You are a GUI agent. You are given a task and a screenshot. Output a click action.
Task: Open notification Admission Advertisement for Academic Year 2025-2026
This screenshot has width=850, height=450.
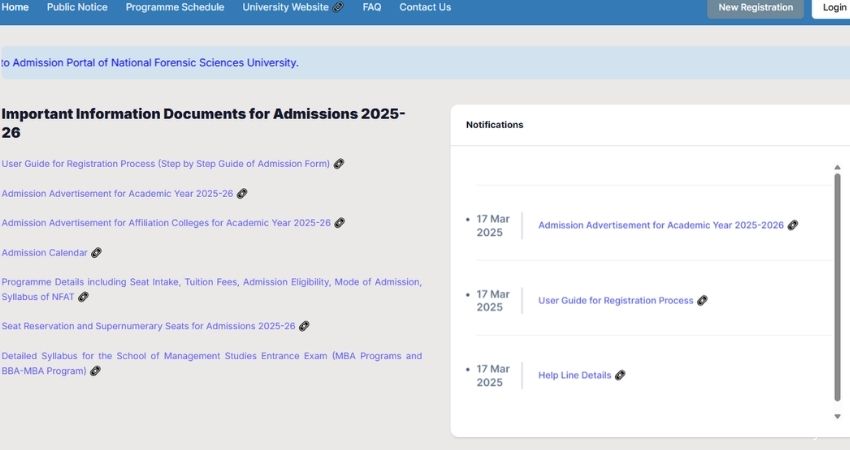click(661, 225)
